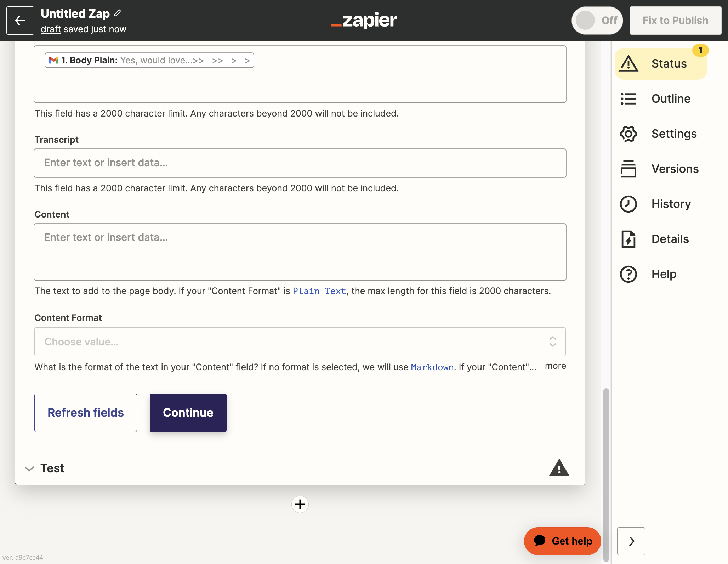Open the History clock icon
The height and width of the screenshot is (564, 728).
click(x=629, y=204)
